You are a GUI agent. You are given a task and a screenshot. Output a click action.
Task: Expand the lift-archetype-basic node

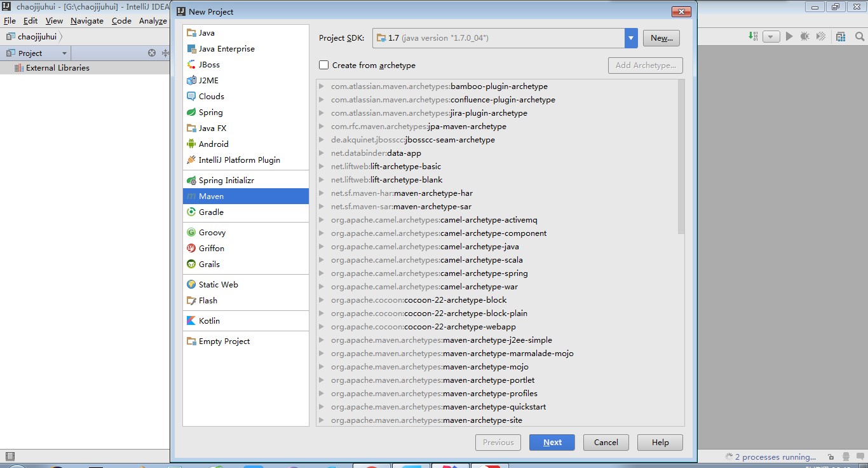[x=322, y=167]
